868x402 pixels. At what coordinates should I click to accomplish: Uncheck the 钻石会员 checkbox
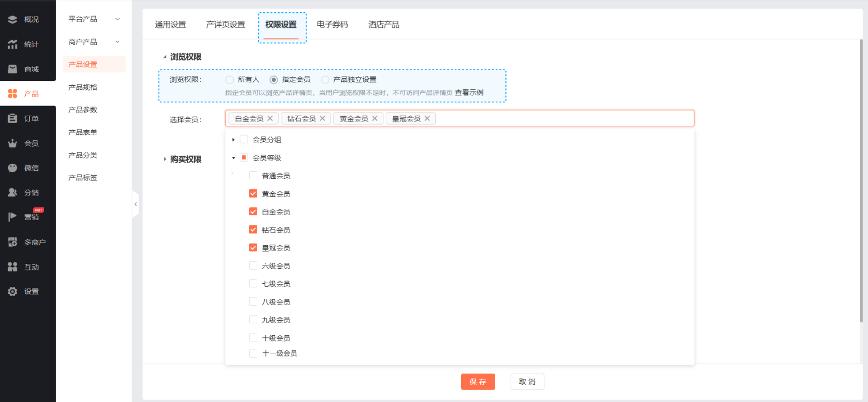254,229
